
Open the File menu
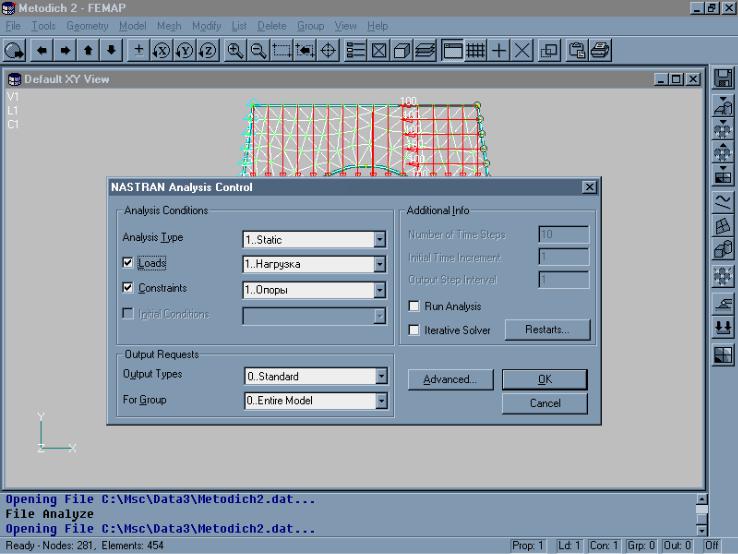tap(13, 26)
